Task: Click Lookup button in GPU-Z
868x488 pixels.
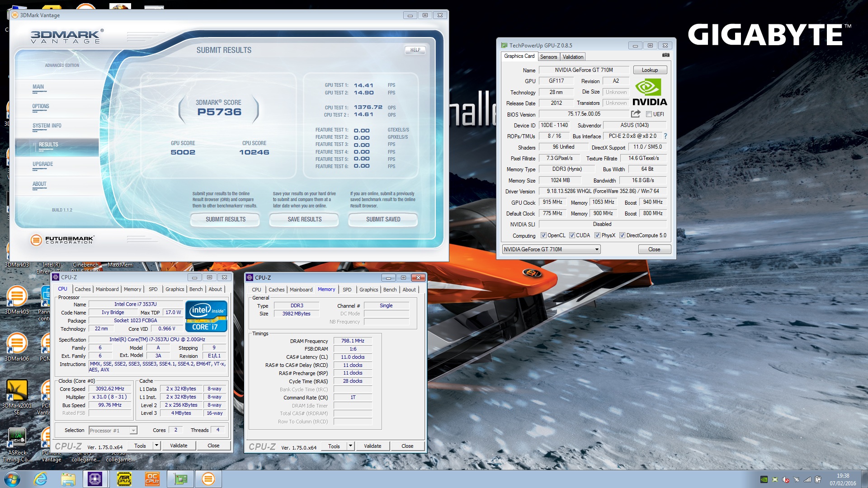Action: pyautogui.click(x=650, y=70)
